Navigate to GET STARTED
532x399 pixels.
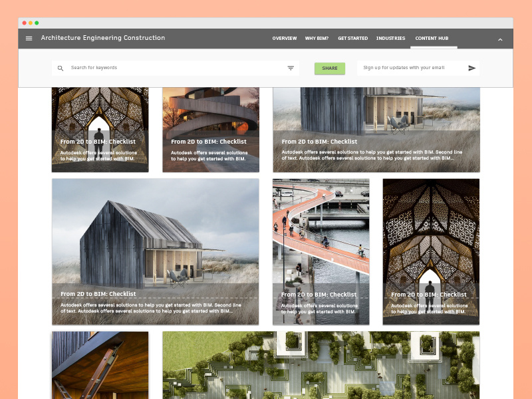pyautogui.click(x=352, y=39)
